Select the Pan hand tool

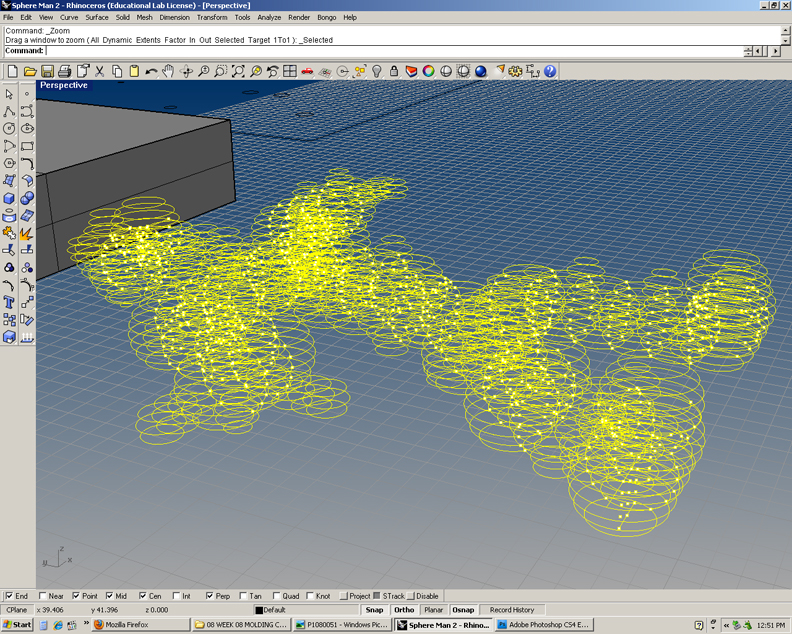[x=168, y=71]
